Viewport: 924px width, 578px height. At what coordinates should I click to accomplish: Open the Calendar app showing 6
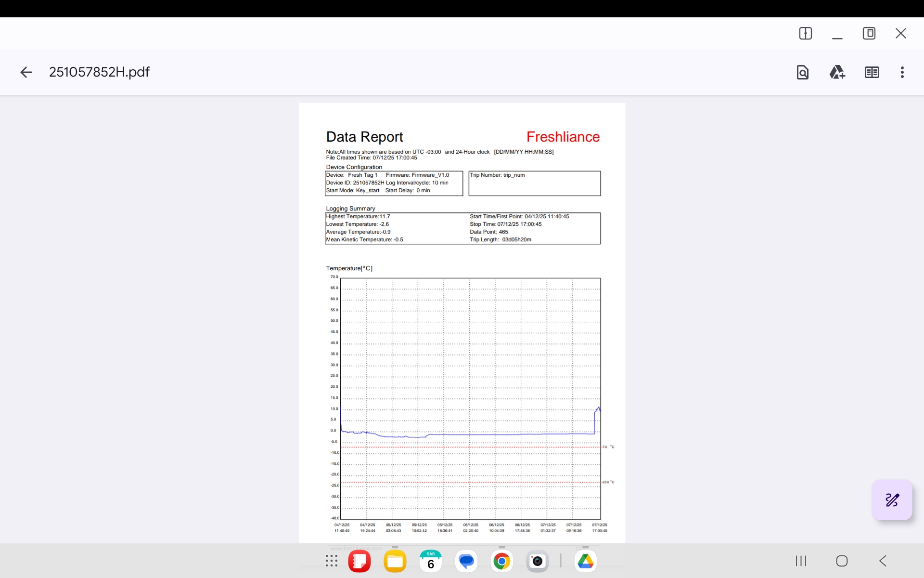coord(431,561)
